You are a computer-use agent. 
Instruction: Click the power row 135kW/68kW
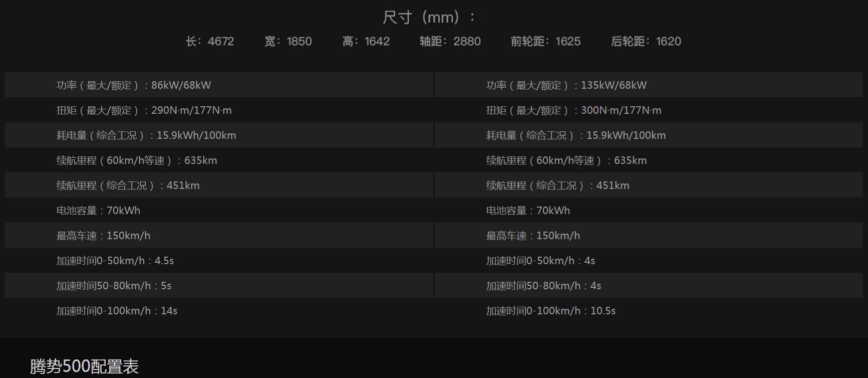(x=649, y=85)
